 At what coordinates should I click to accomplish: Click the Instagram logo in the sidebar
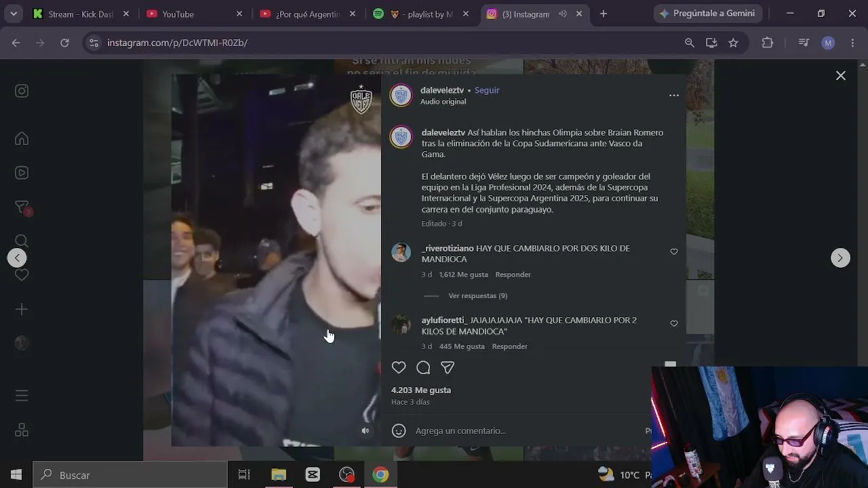[22, 91]
